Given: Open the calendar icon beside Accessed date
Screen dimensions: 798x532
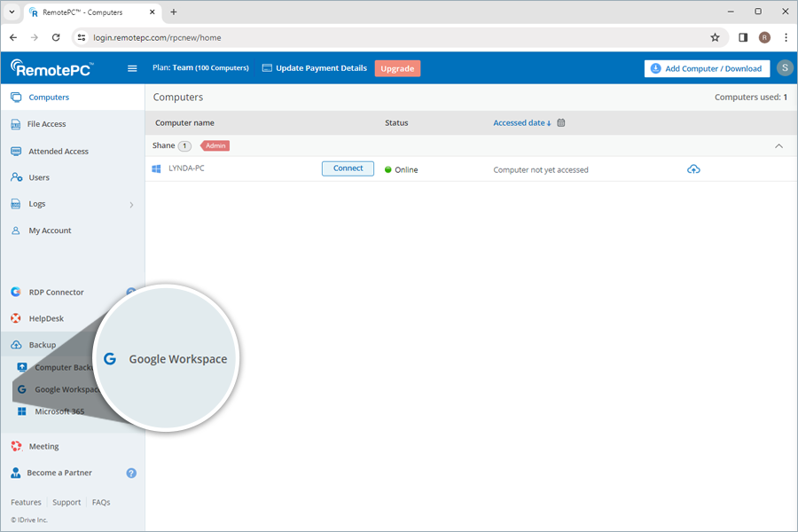Looking at the screenshot, I should point(561,123).
